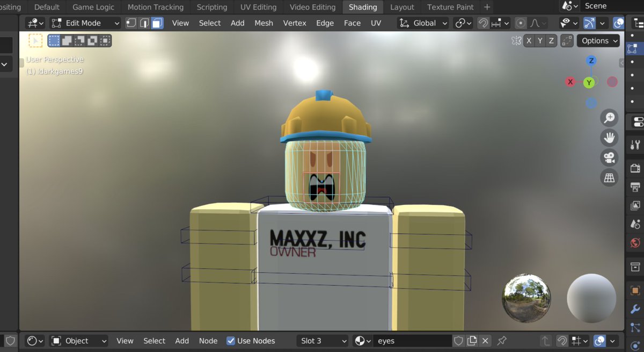
Task: Zoom in using the magnifier viewport icon
Action: coord(609,117)
